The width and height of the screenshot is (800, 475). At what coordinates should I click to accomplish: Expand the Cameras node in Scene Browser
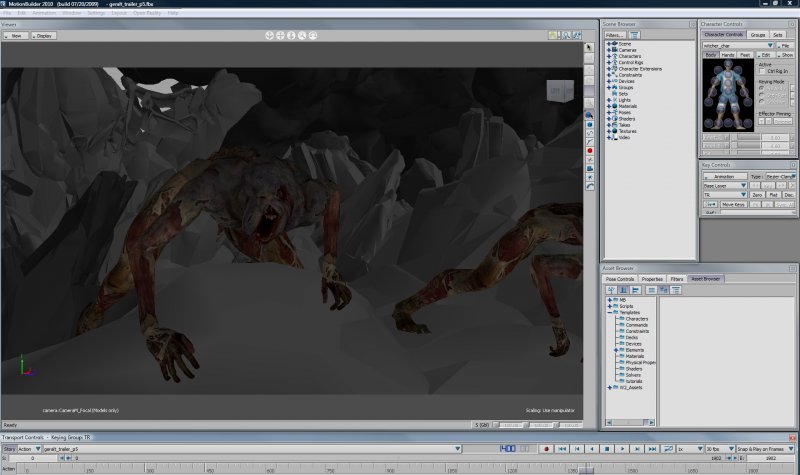pos(608,50)
